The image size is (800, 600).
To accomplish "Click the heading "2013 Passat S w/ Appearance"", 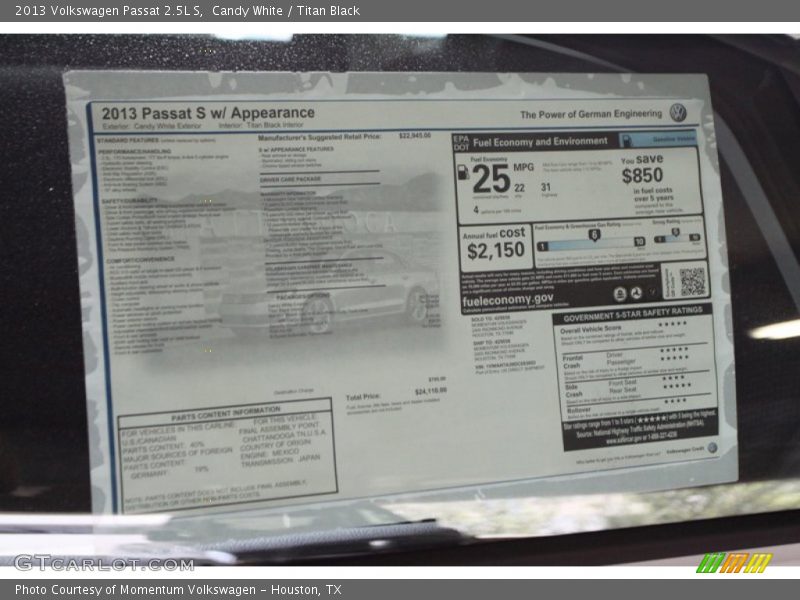I will [208, 113].
